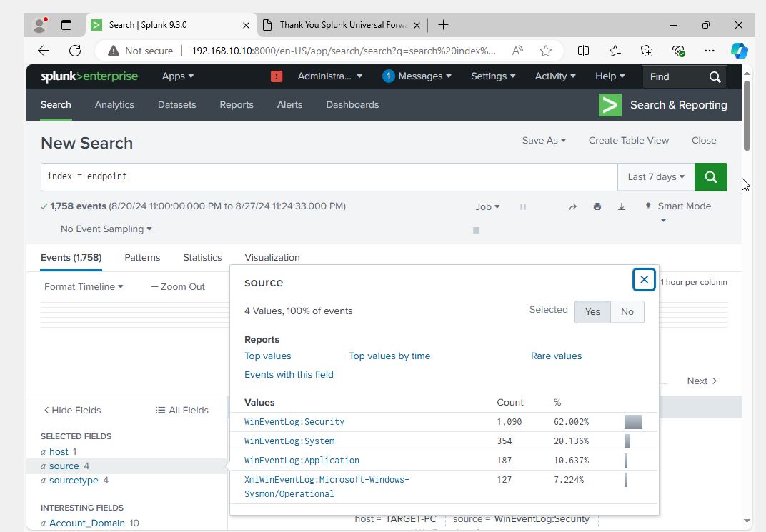
Task: Click Create Table View
Action: pyautogui.click(x=628, y=141)
